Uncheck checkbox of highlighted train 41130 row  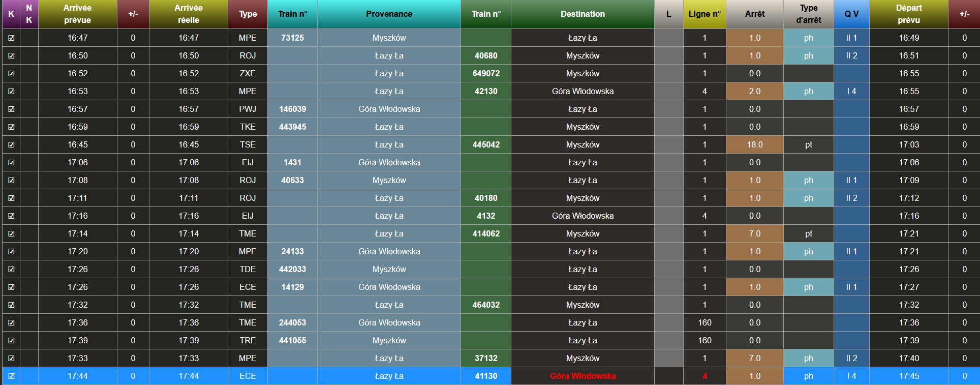point(11,376)
